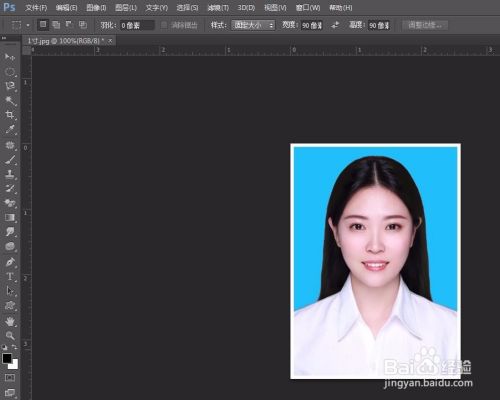Choose Intersect with selection mode

(x=82, y=24)
